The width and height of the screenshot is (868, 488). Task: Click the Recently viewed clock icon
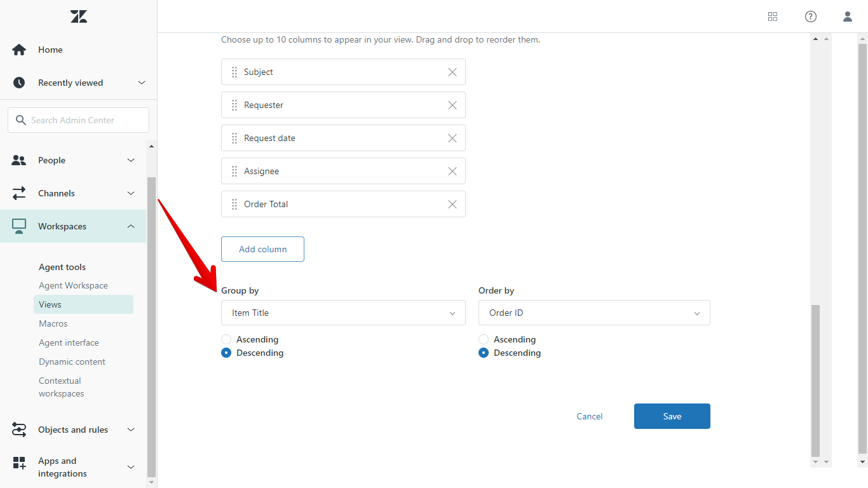pos(19,83)
